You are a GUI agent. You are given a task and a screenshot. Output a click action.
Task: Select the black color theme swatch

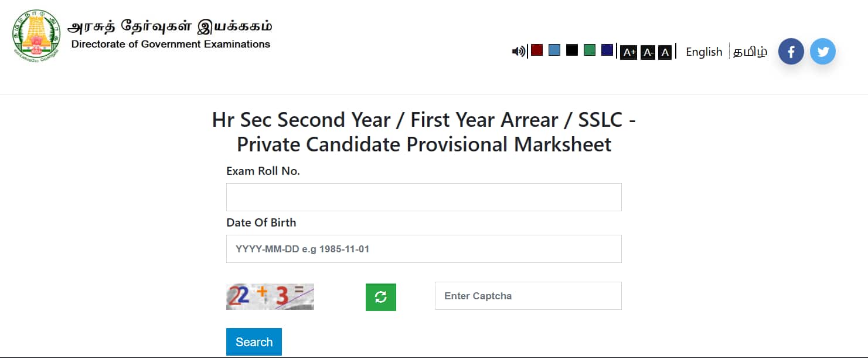pos(572,50)
